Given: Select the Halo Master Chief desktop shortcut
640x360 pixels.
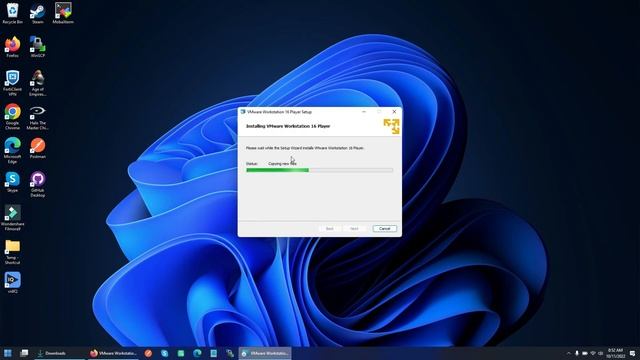Looking at the screenshot, I should coord(38,117).
